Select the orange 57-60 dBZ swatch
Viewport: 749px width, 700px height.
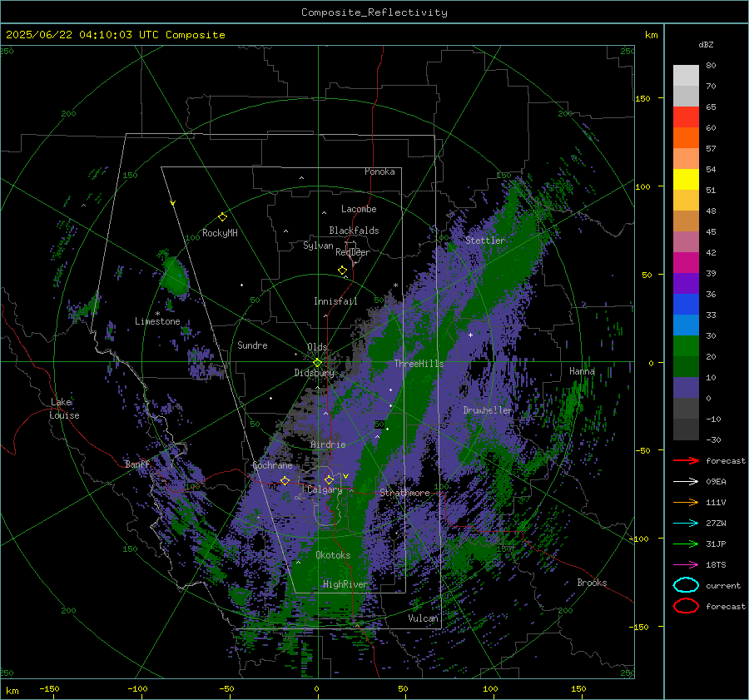686,138
